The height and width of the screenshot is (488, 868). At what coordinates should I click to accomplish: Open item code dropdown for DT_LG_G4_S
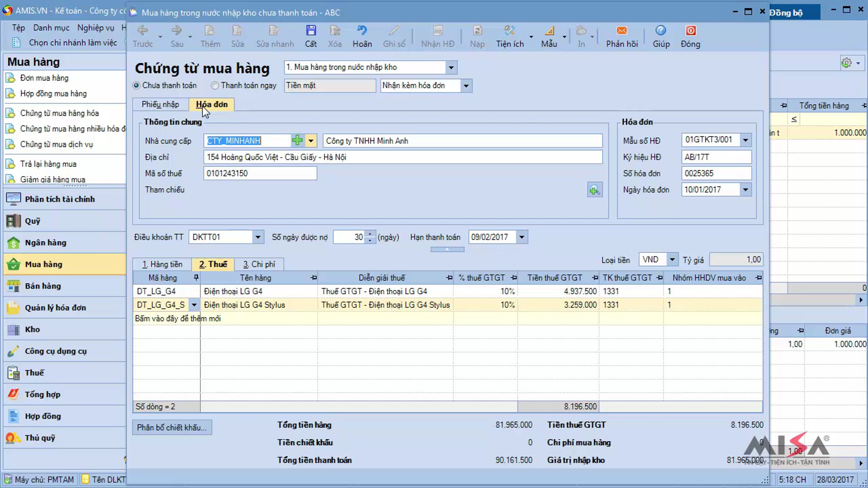tap(194, 305)
